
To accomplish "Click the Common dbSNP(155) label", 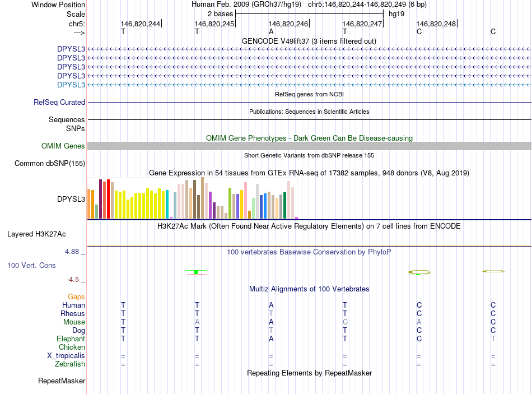I will tap(50, 164).
